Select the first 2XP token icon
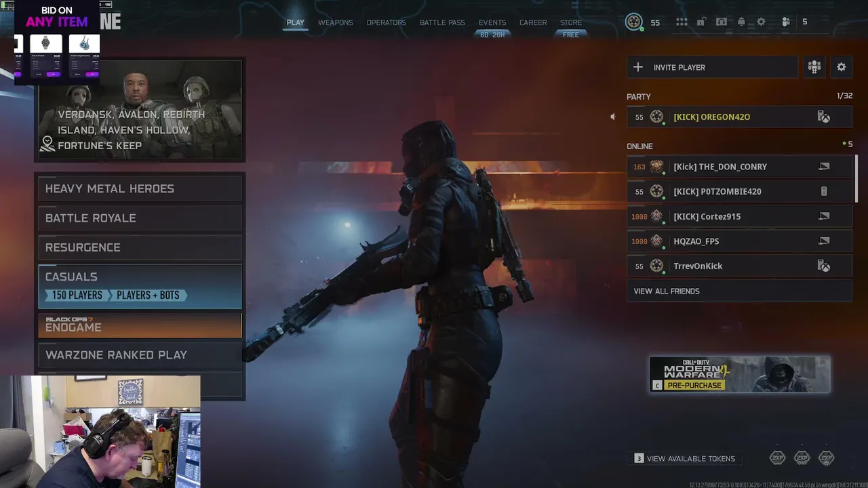868x488 pixels. 778,458
